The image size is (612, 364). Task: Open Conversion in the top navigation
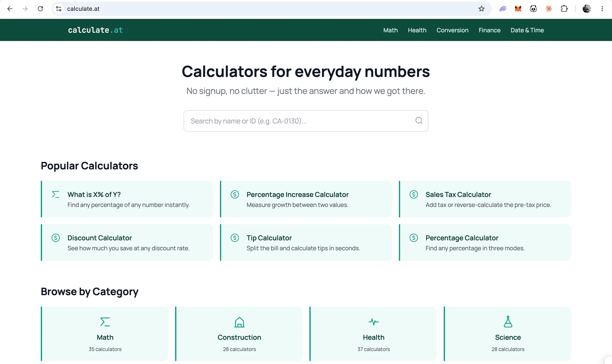[452, 30]
